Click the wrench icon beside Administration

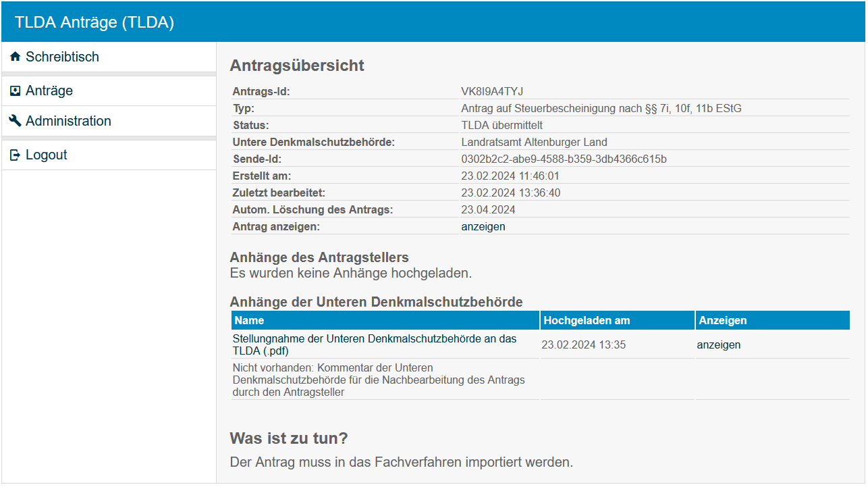[16, 122]
